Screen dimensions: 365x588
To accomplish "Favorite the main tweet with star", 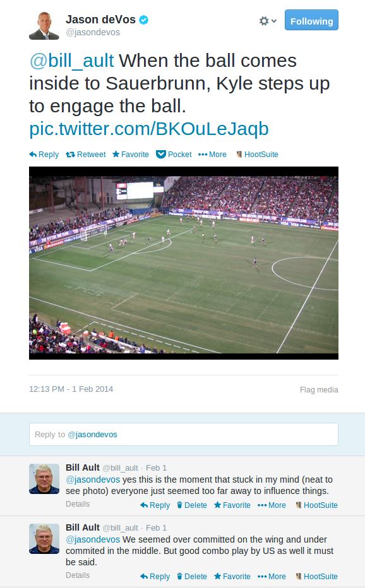I will [x=131, y=155].
